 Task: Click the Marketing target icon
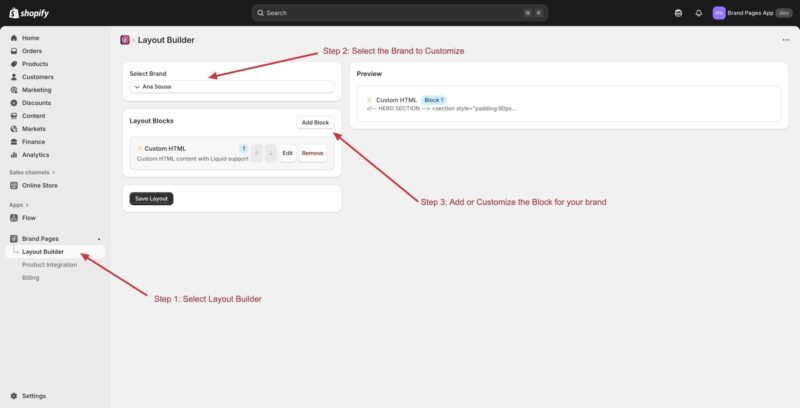tap(14, 90)
